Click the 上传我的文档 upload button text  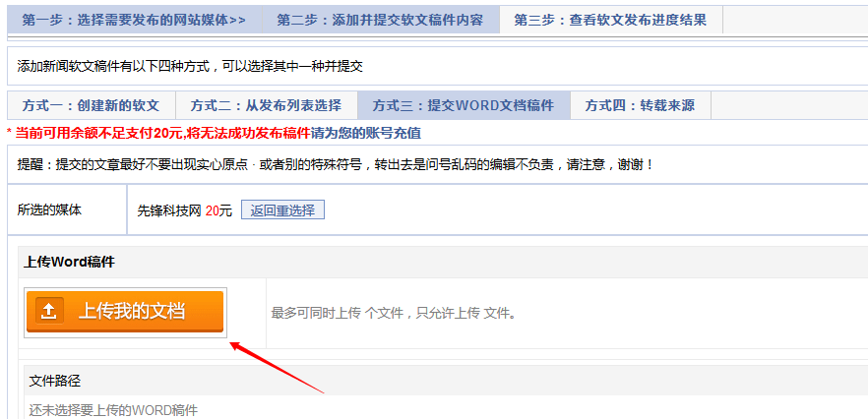pyautogui.click(x=132, y=311)
